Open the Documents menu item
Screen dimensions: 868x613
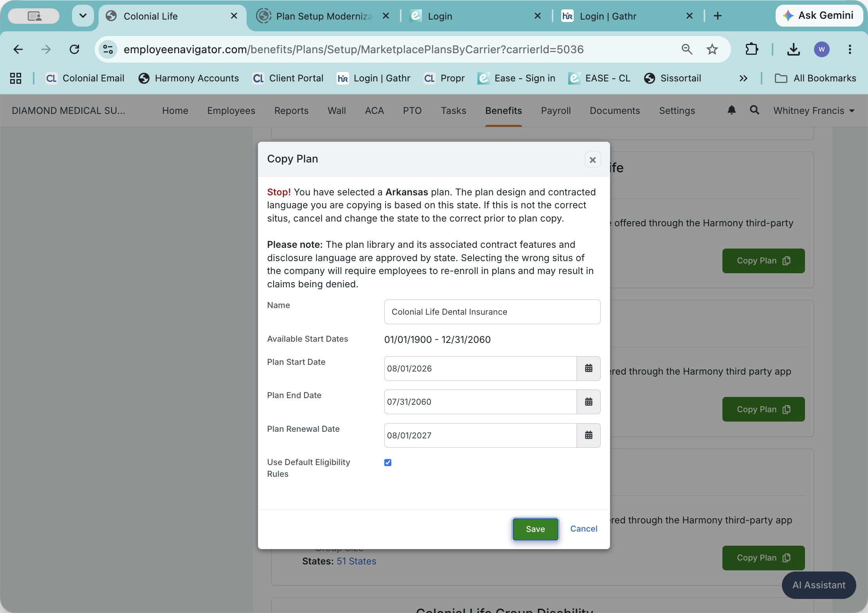[x=615, y=111]
